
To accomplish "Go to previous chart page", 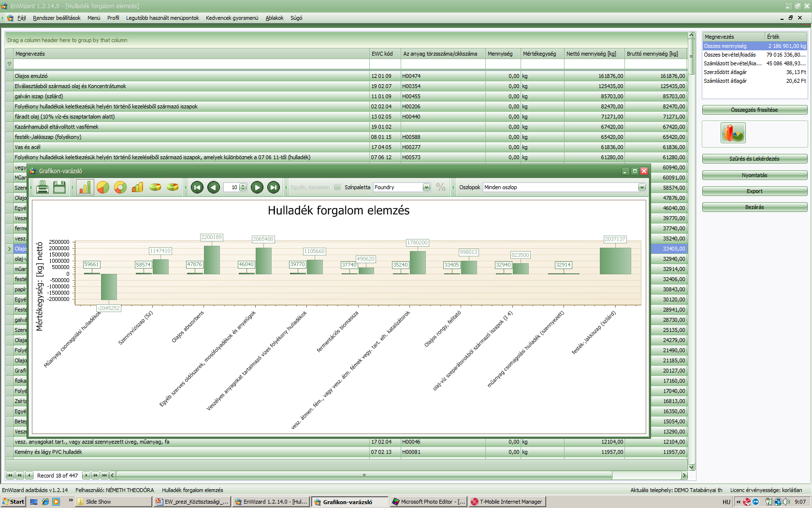I will [x=214, y=187].
